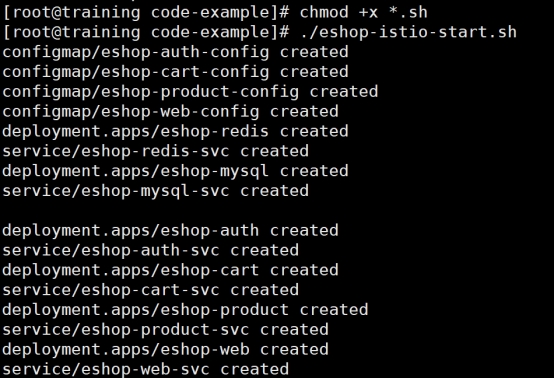Click the deployment.apps/eshop-cart created line
The image size is (554, 378).
(x=171, y=270)
